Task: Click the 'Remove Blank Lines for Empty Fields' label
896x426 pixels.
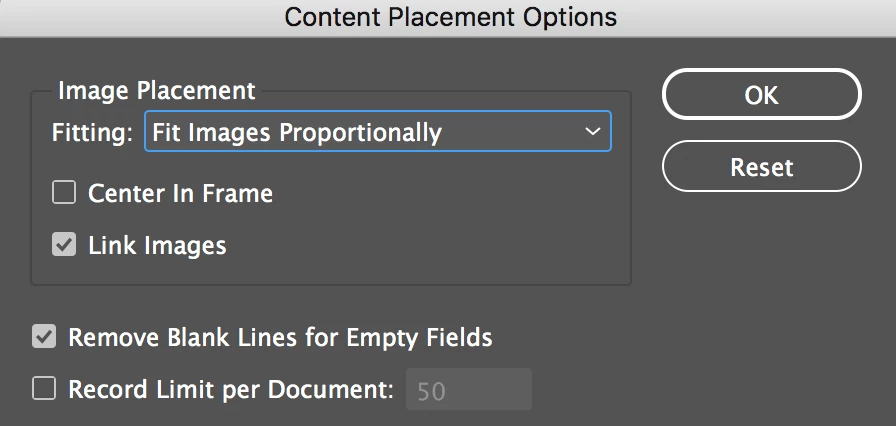Action: coord(280,337)
